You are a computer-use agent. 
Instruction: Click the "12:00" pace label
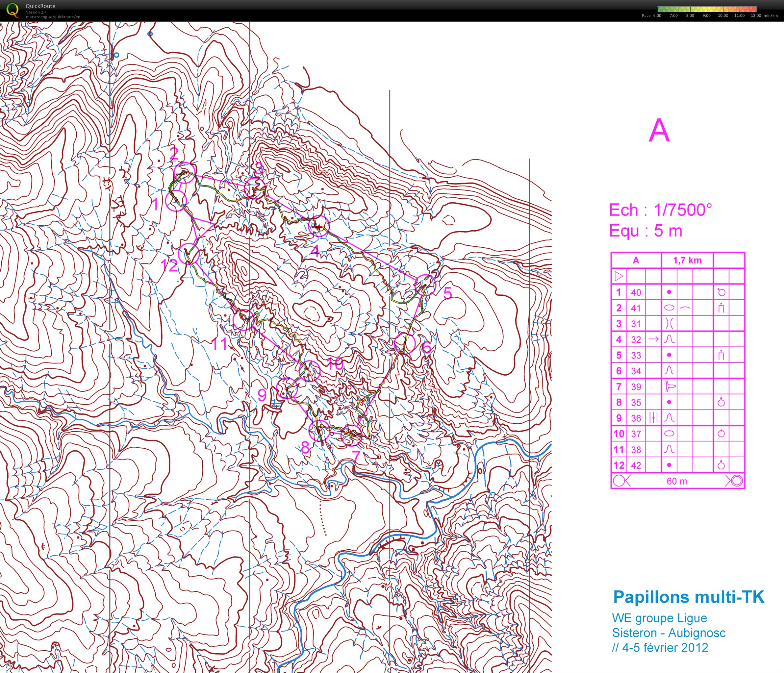[x=756, y=15]
